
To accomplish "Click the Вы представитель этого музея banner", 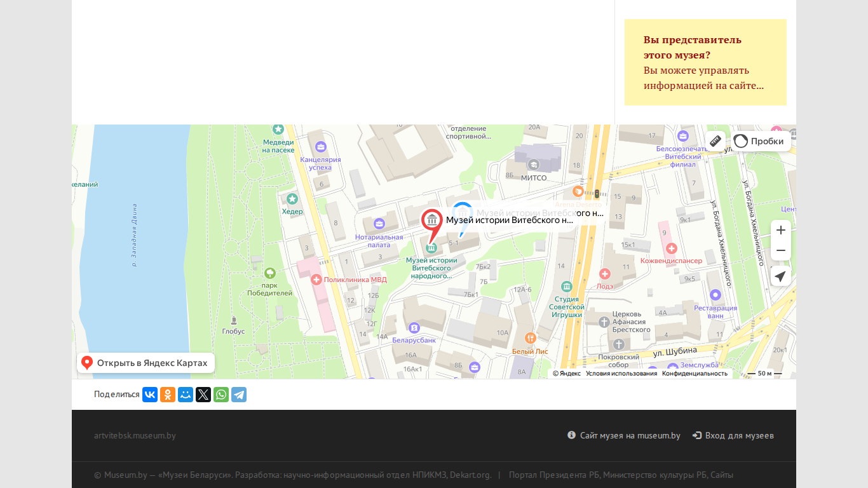I will (705, 62).
